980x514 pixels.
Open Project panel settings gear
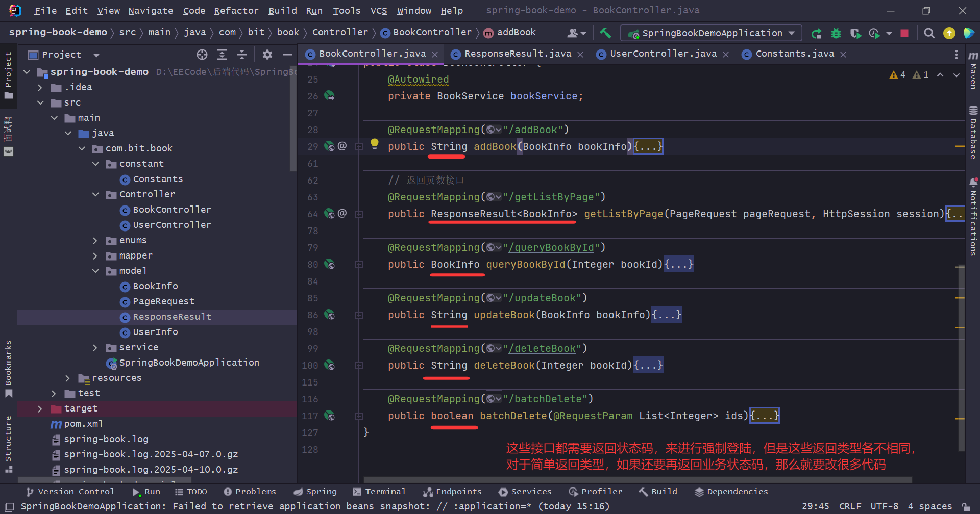267,55
